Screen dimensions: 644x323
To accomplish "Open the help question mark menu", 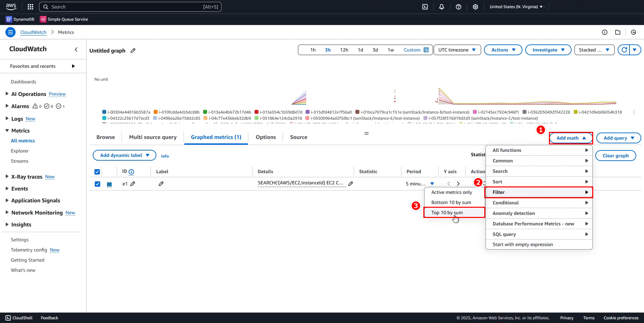I will point(459,7).
